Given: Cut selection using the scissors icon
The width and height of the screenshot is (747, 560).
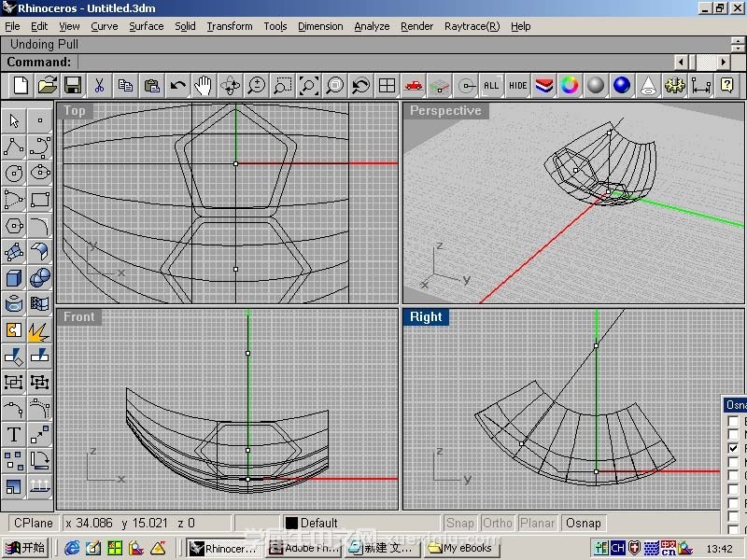Looking at the screenshot, I should coord(99,86).
